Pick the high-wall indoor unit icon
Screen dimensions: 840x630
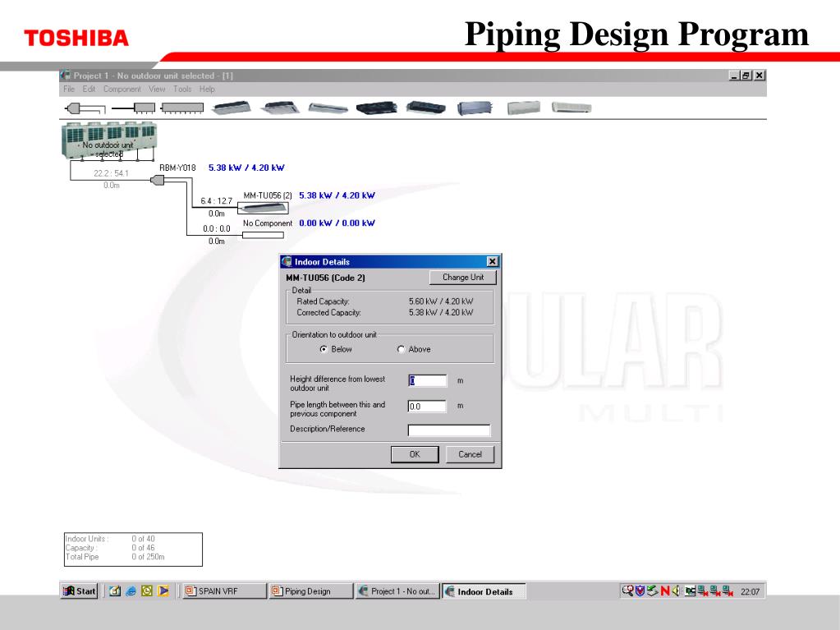point(571,107)
